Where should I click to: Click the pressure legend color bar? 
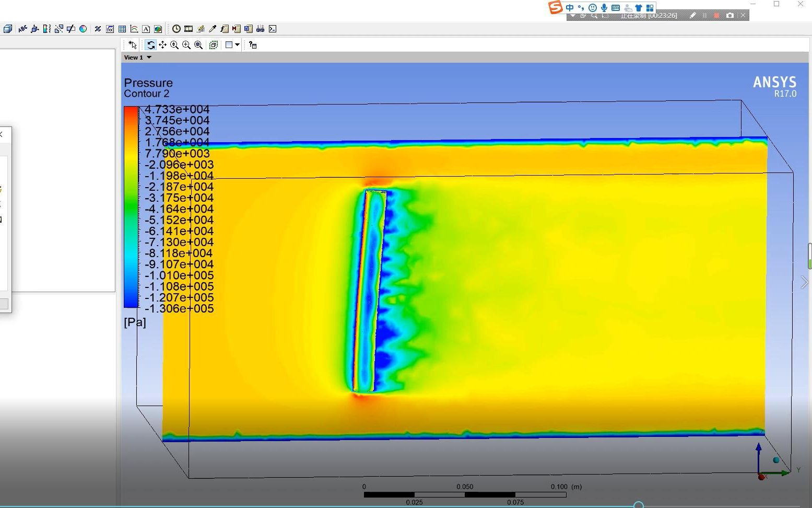pos(131,207)
